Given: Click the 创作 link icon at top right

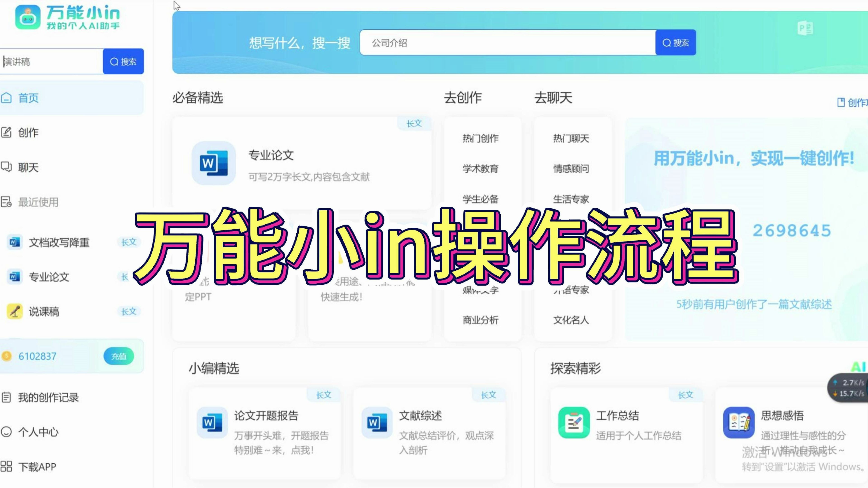Looking at the screenshot, I should [841, 102].
